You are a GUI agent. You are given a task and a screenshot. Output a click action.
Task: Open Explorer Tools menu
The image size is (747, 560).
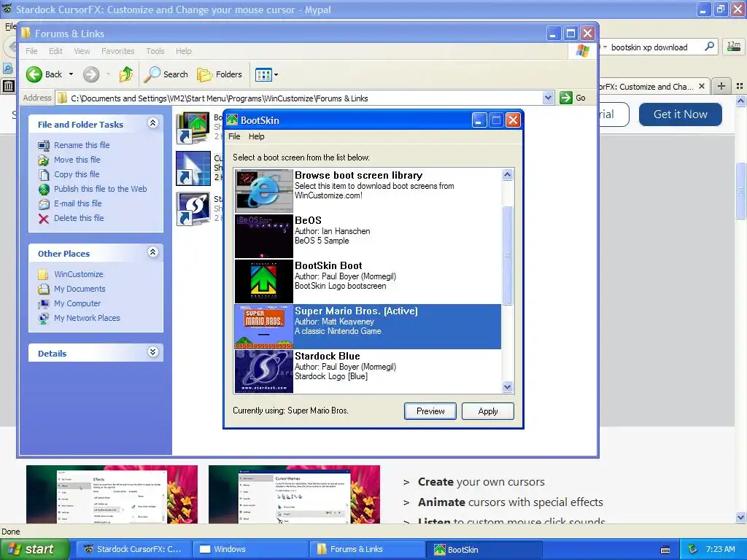point(155,51)
